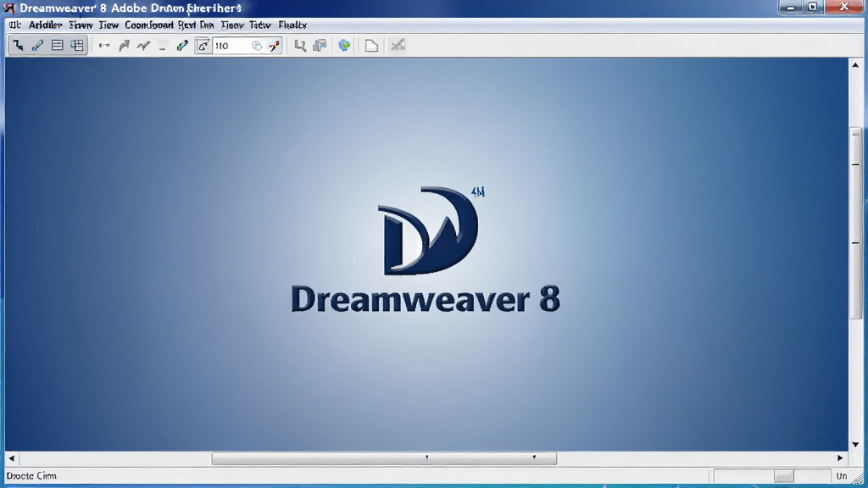
Task: Click the gray diagonal arrow toolbar icon
Action: [124, 46]
